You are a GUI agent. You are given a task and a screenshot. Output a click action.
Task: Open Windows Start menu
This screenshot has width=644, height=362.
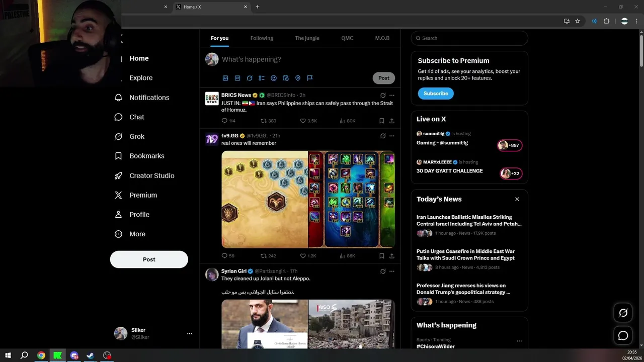click(x=8, y=355)
